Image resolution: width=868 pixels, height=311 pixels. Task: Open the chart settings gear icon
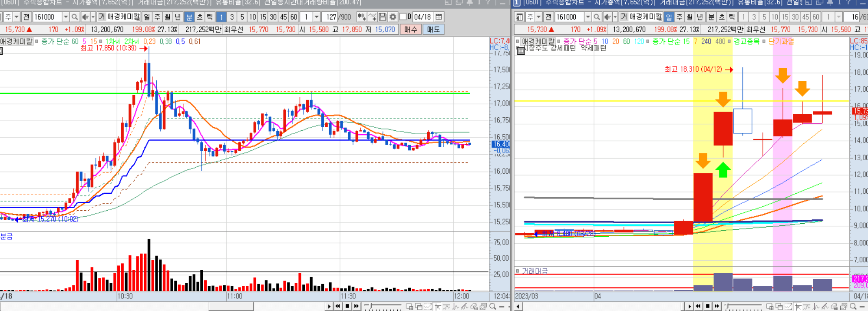393,17
